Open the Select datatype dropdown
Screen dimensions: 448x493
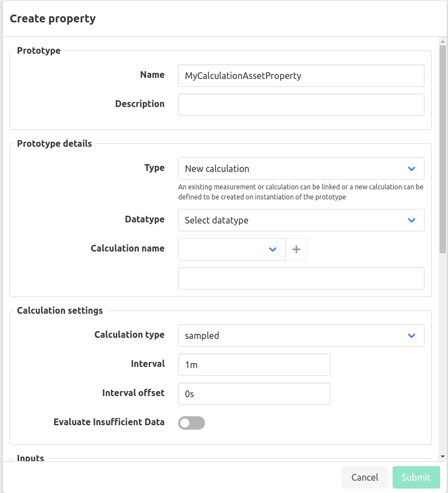(301, 220)
